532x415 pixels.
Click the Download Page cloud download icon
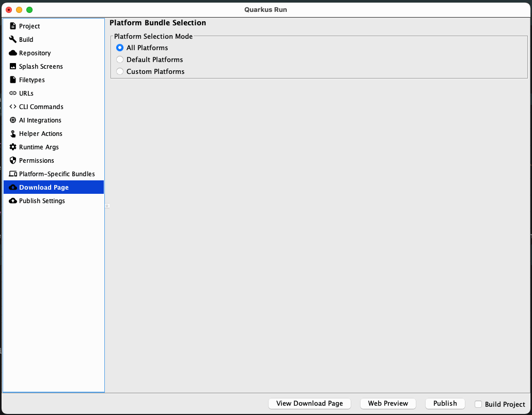click(13, 187)
